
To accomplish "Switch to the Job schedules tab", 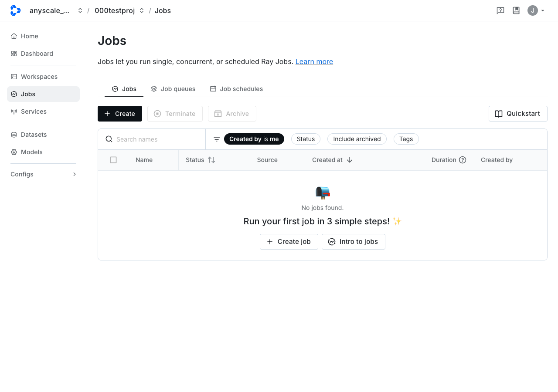I will pos(236,89).
